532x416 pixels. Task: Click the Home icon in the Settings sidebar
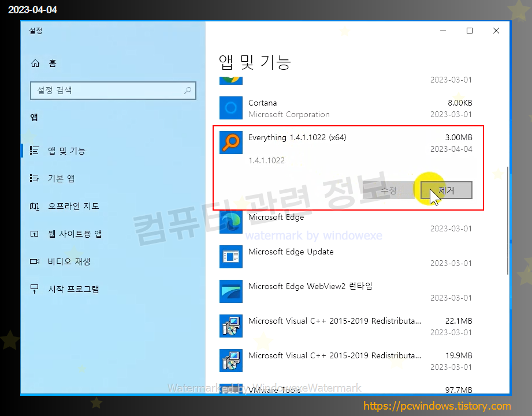35,63
